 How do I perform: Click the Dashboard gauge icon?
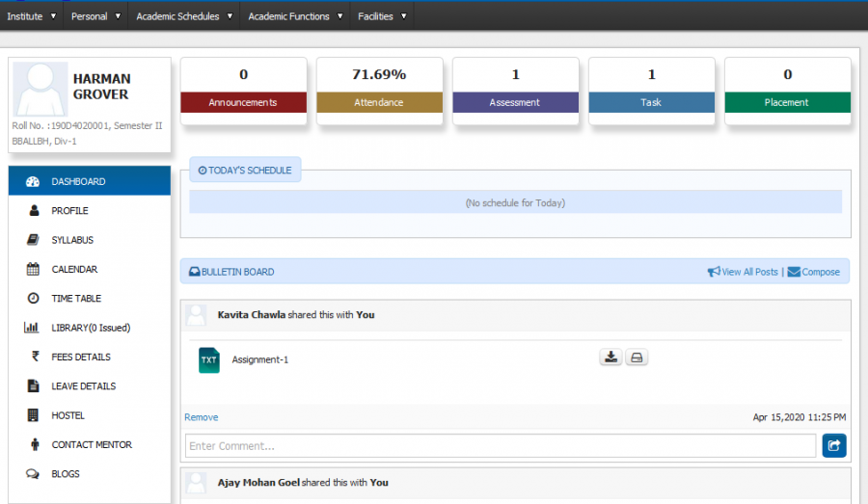click(33, 181)
